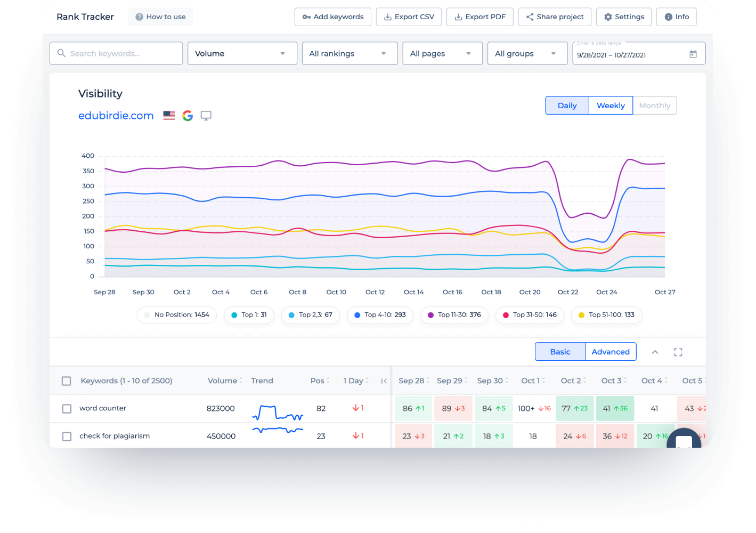Click the Info button

pyautogui.click(x=677, y=17)
